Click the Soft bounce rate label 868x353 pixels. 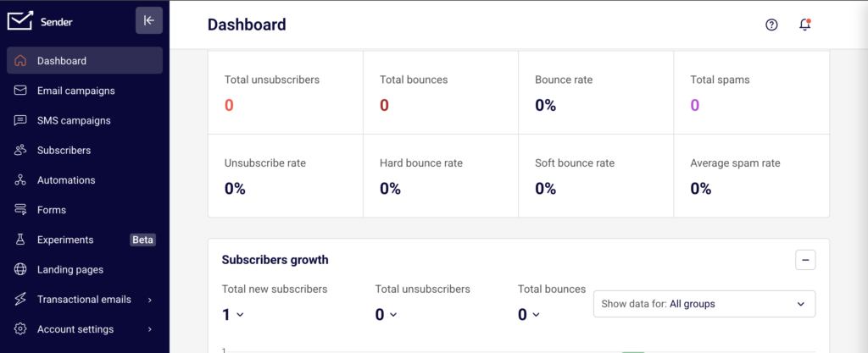pos(575,163)
